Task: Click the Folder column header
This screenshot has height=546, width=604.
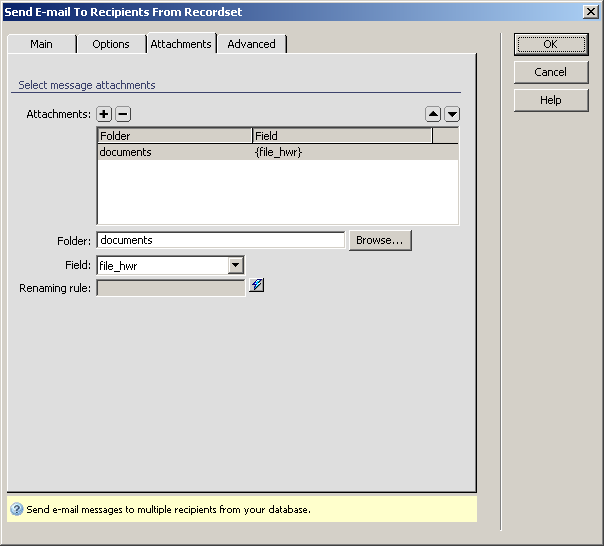Action: pos(174,136)
